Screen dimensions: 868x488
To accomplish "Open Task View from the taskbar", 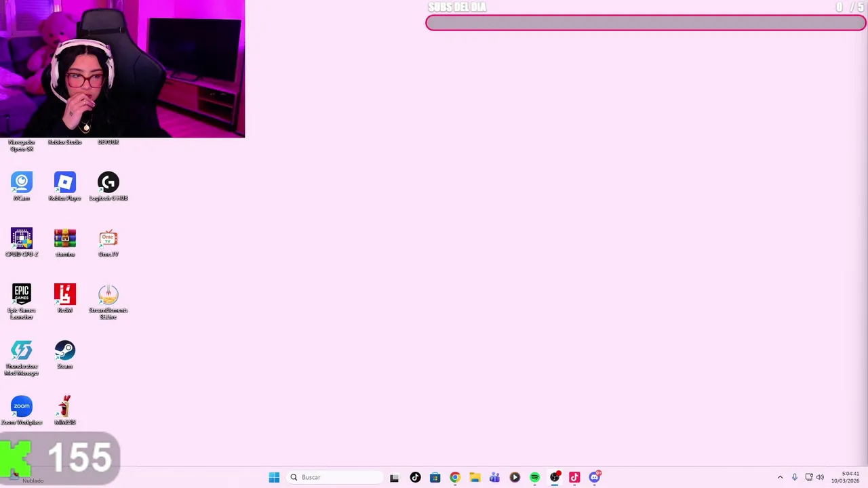I will [395, 477].
